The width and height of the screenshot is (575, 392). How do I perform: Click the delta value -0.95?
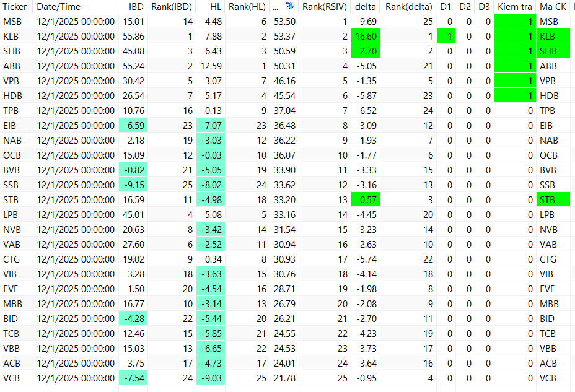(x=367, y=378)
